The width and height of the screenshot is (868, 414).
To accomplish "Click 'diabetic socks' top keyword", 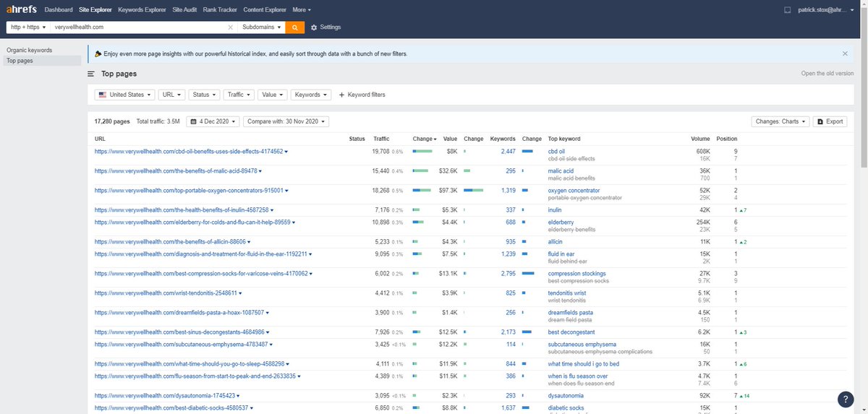I will (x=566, y=407).
